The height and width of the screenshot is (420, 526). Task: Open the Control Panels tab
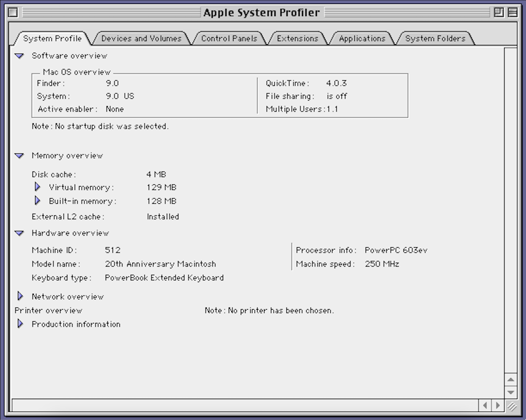point(229,39)
